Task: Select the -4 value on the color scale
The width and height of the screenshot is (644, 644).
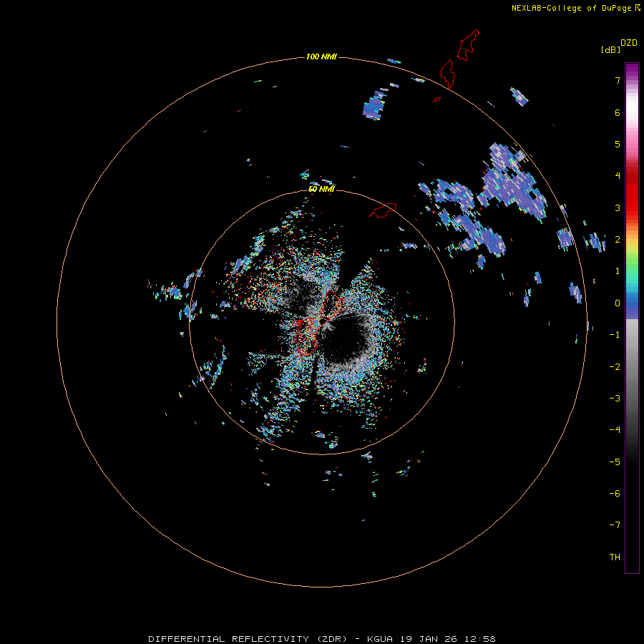Action: 615,430
